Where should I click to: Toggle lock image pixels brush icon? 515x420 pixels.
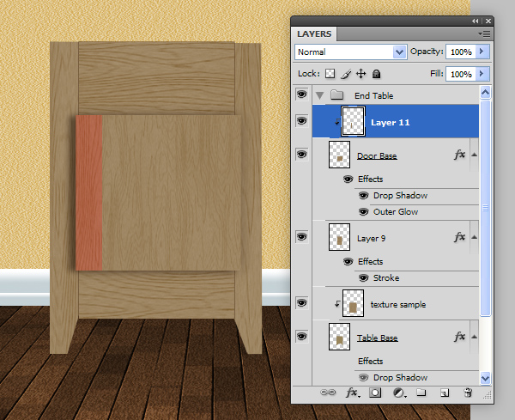coord(345,75)
